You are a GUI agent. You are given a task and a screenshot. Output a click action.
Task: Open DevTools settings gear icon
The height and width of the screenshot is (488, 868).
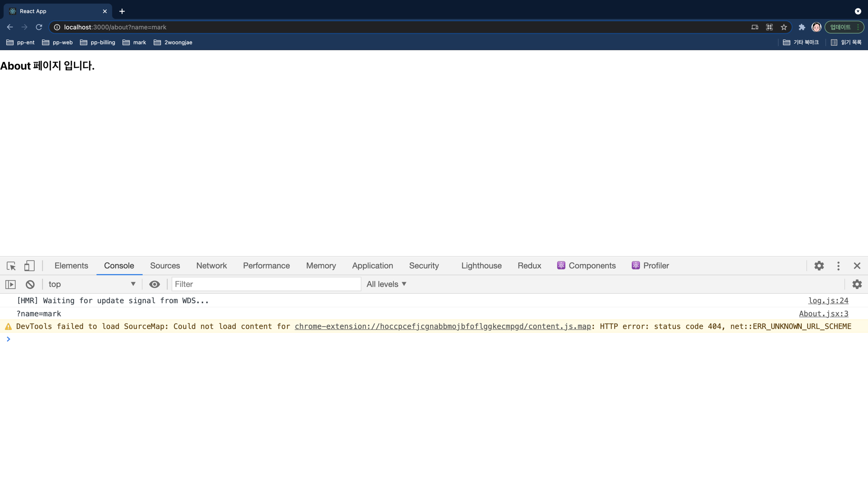pos(819,266)
